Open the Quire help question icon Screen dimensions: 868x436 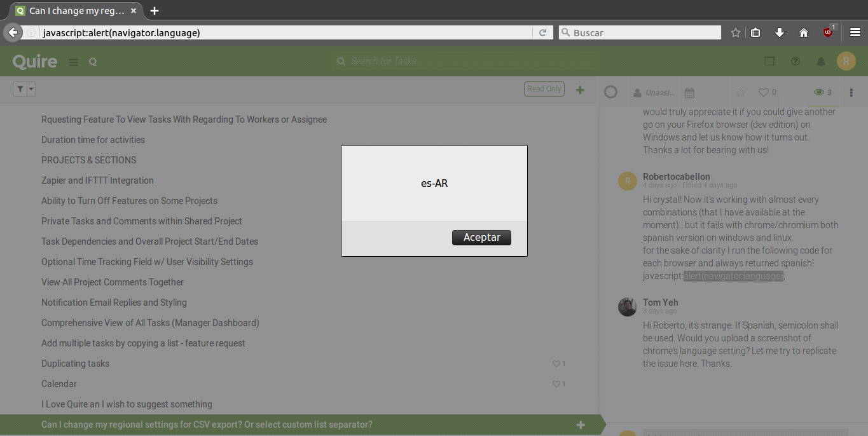795,61
